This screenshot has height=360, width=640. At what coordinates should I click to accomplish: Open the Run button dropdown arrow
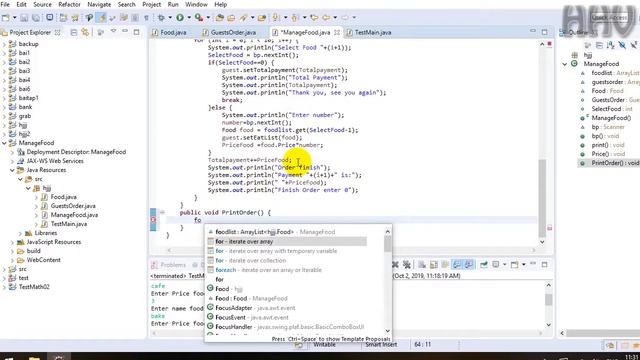point(189,18)
